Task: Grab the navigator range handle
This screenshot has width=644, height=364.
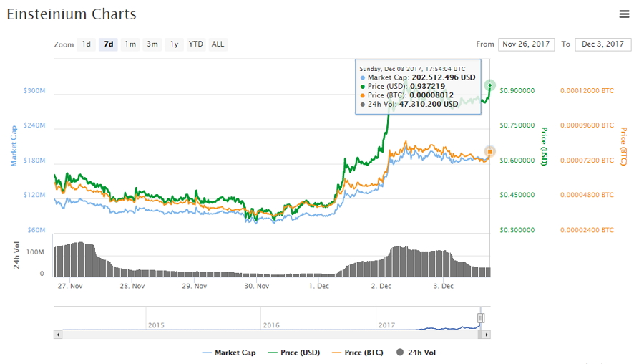Action: tap(481, 318)
